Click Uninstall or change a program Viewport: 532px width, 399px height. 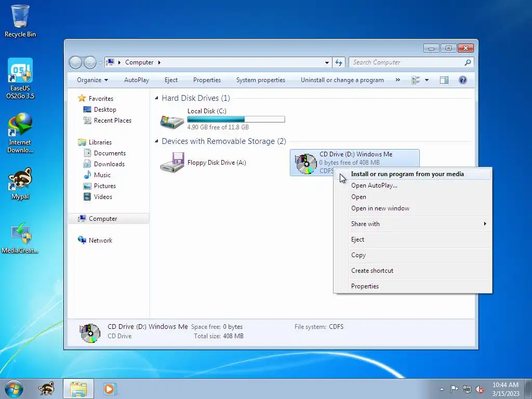342,80
